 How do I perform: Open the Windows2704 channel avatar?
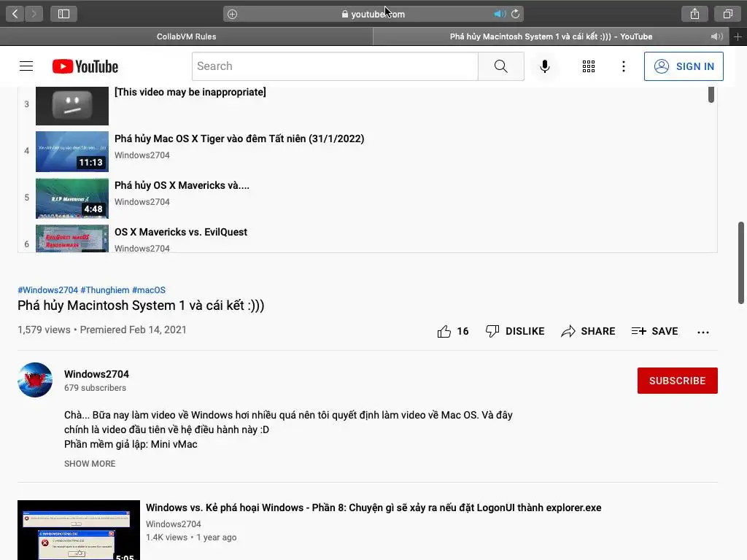35,380
